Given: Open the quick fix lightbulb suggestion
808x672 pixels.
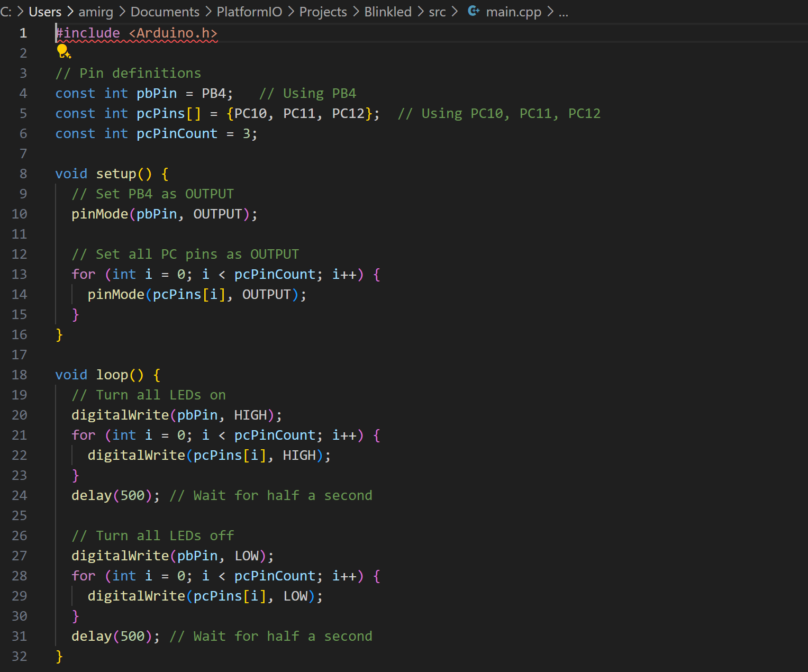Looking at the screenshot, I should coord(63,51).
